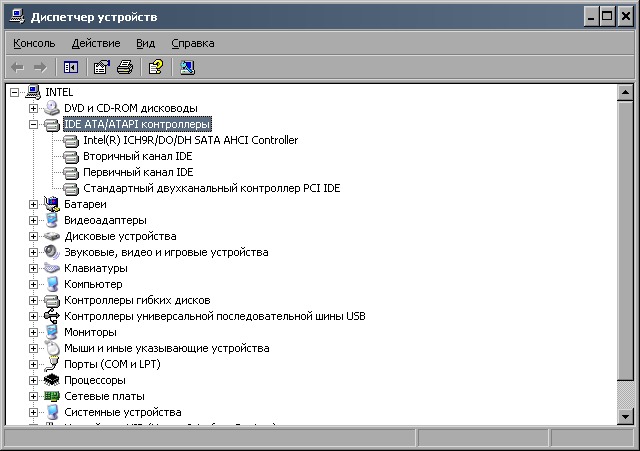Click the INTEL computer root icon

tap(33, 92)
